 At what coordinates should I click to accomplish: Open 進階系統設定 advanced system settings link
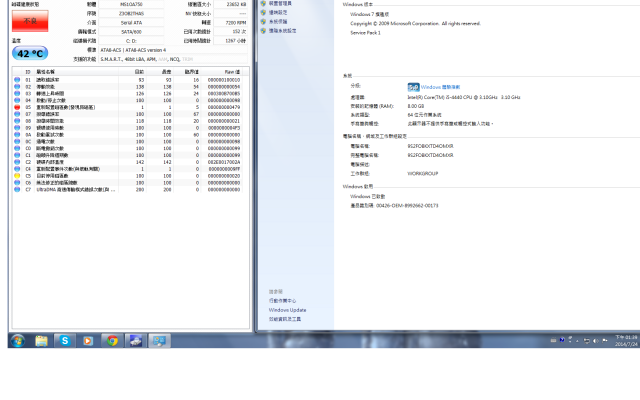pyautogui.click(x=282, y=31)
